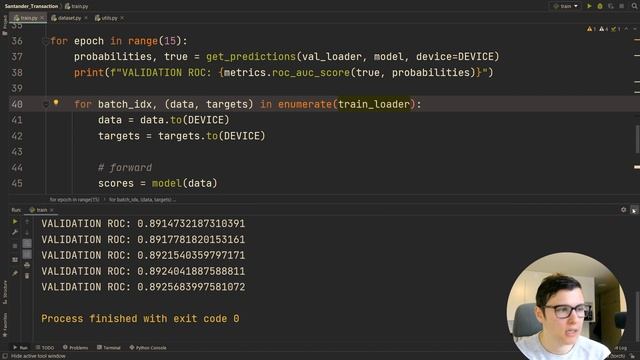Toggle tool window bars status bar icon
The width and height of the screenshot is (640, 360).
point(5,356)
